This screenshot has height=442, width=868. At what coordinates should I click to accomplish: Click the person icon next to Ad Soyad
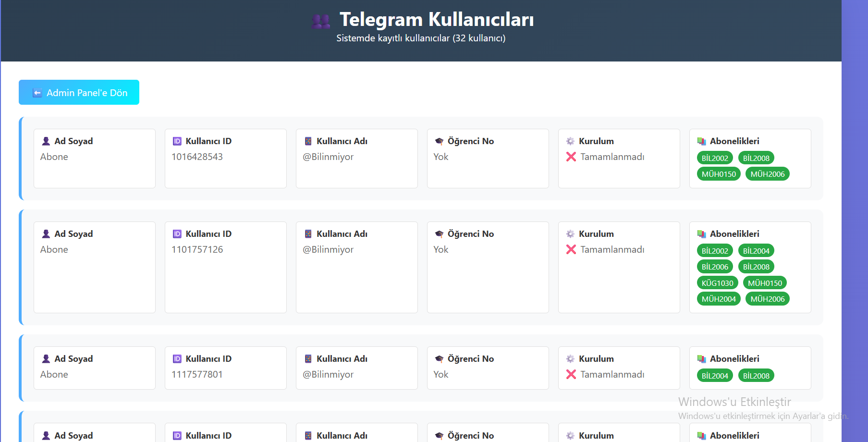point(46,141)
